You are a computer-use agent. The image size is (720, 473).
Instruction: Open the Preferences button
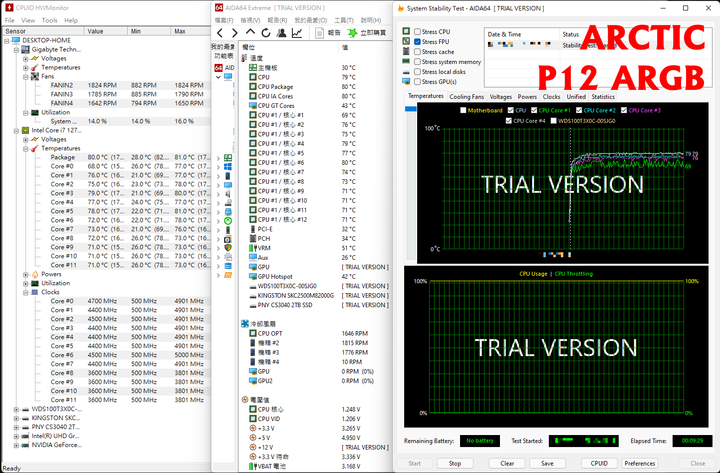(640, 463)
